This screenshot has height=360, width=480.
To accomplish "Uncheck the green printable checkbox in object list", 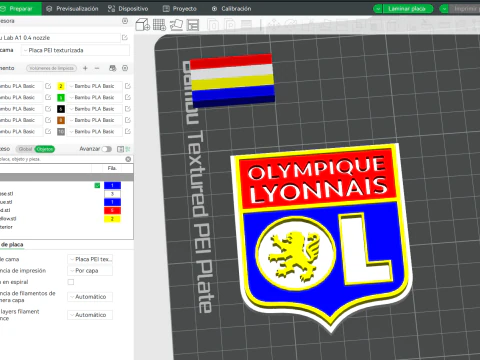I will 97,185.
